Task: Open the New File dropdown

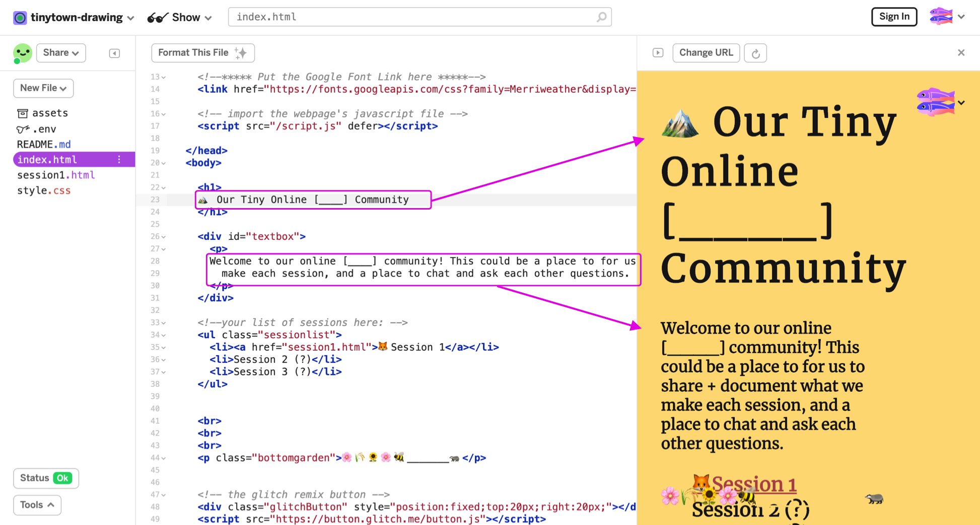Action: coord(43,88)
